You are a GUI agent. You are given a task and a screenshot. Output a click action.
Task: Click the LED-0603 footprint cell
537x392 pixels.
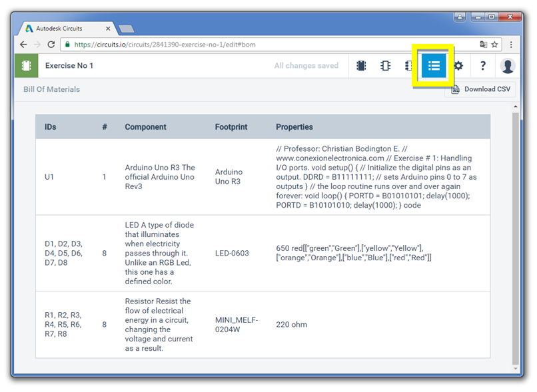tap(232, 253)
